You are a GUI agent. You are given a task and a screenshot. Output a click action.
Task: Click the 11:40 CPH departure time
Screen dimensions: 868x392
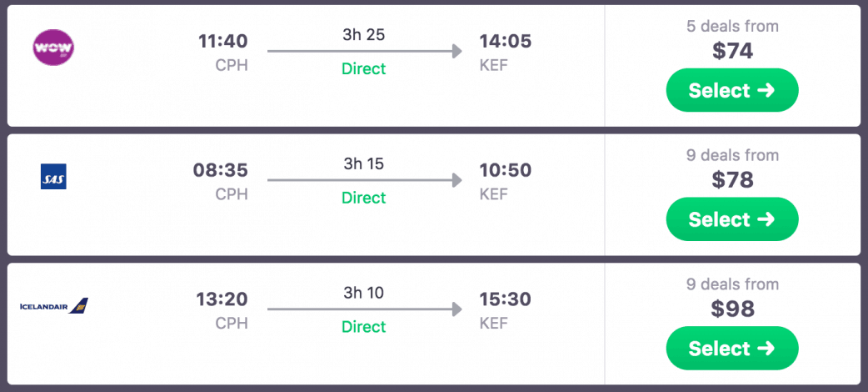tap(222, 41)
